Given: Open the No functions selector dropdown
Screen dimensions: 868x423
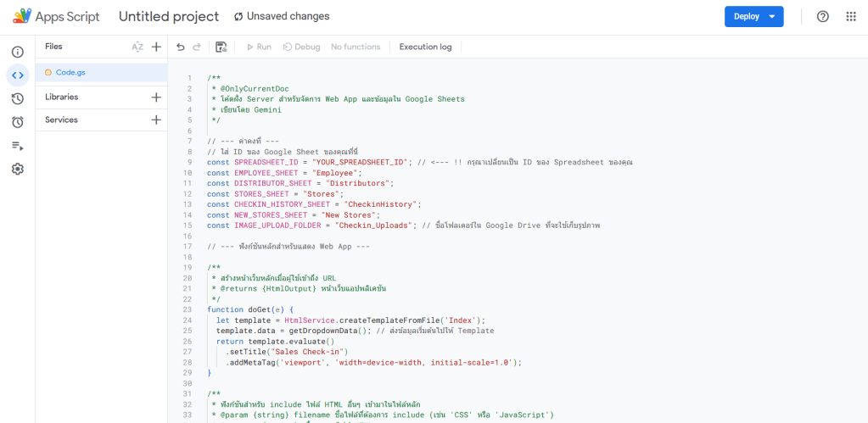Looking at the screenshot, I should [x=356, y=47].
